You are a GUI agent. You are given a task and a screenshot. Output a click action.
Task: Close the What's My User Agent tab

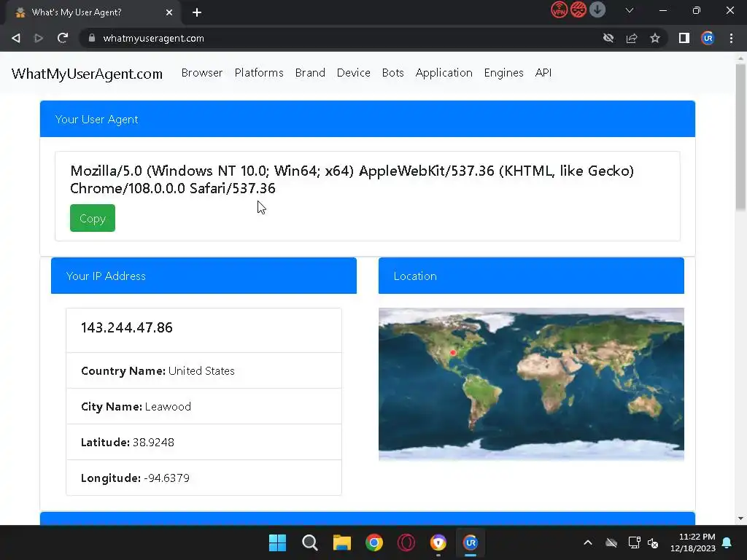tap(169, 12)
